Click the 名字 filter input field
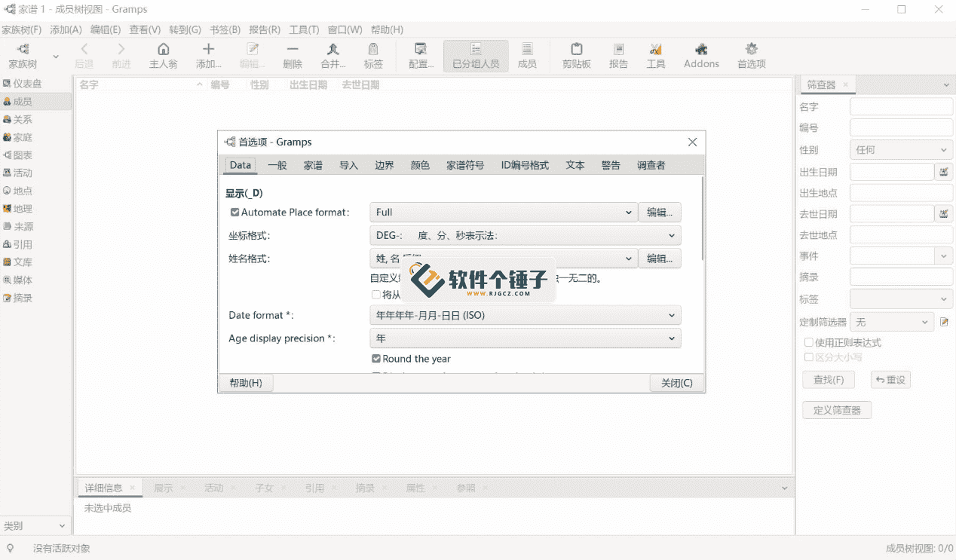Viewport: 956px width, 560px height. [901, 107]
